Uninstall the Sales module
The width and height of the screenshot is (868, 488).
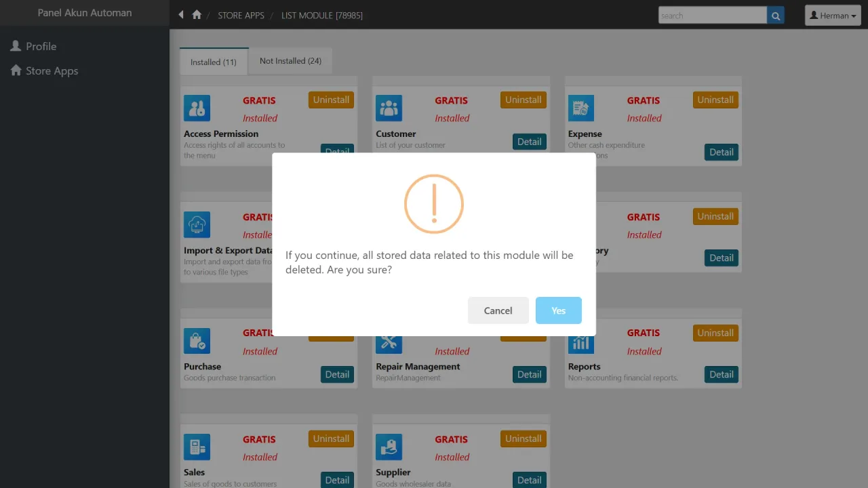tap(331, 439)
